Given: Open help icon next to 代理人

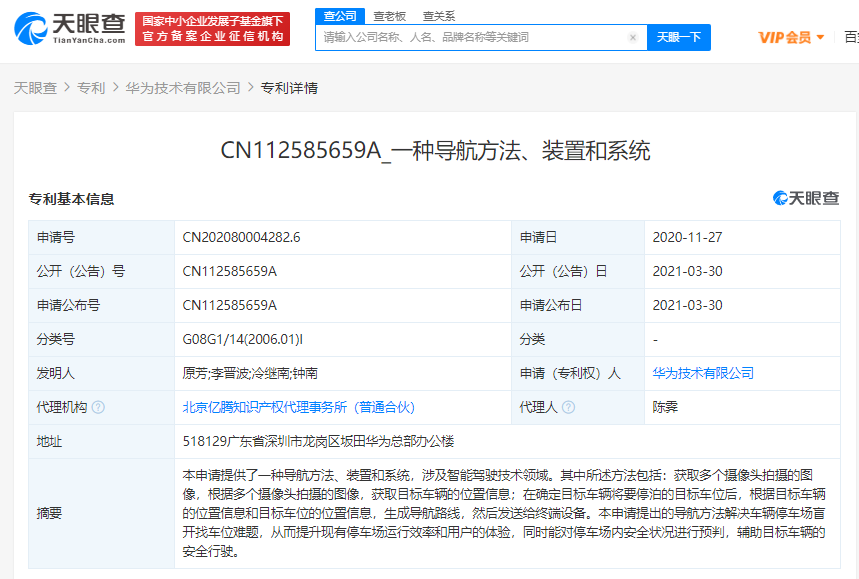Looking at the screenshot, I should 569,407.
